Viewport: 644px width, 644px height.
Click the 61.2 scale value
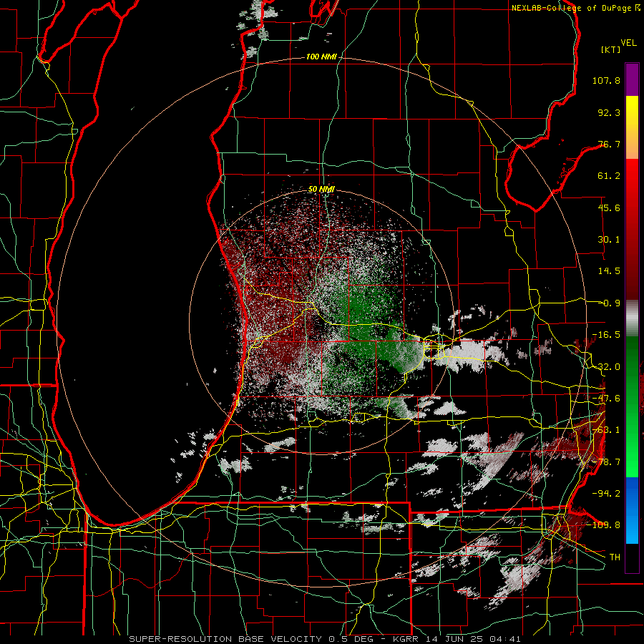tap(609, 176)
